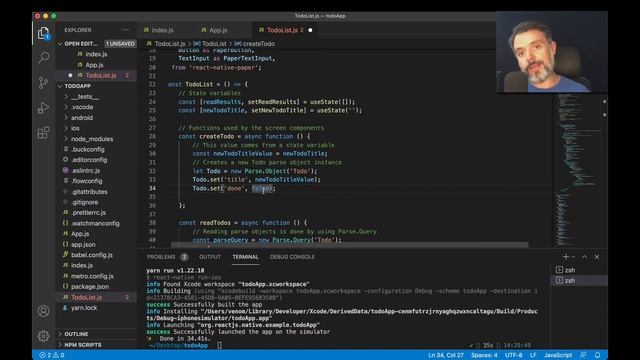Expand the .vscode folder

tap(96, 107)
